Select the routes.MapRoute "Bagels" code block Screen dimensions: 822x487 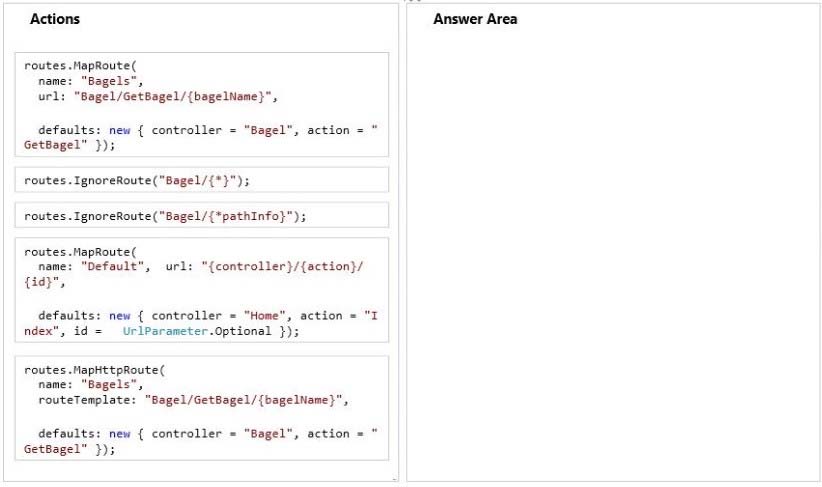click(202, 104)
